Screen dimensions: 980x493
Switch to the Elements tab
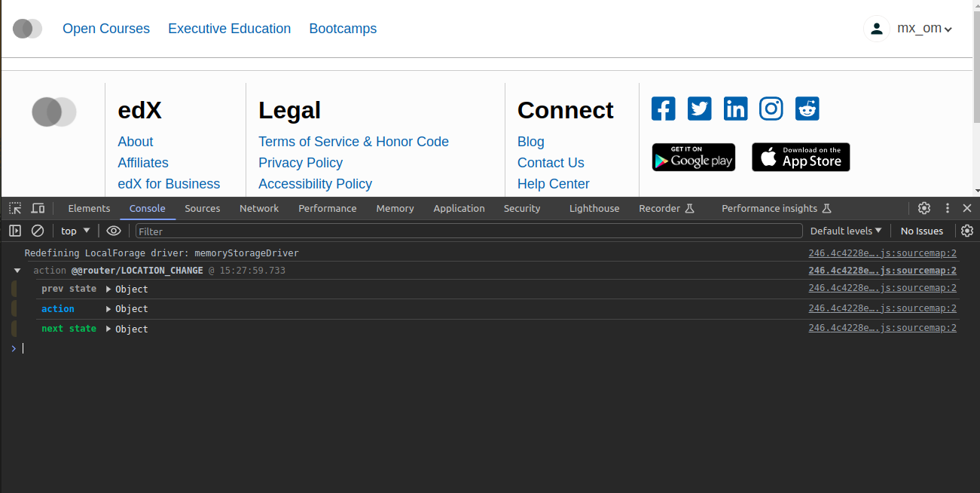[x=89, y=208]
